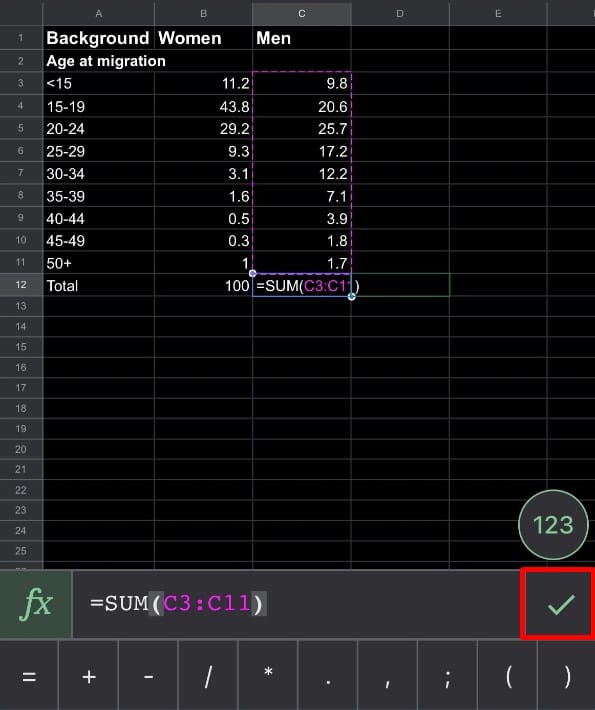Insert a forward slash for division
The image size is (595, 710).
click(x=208, y=677)
